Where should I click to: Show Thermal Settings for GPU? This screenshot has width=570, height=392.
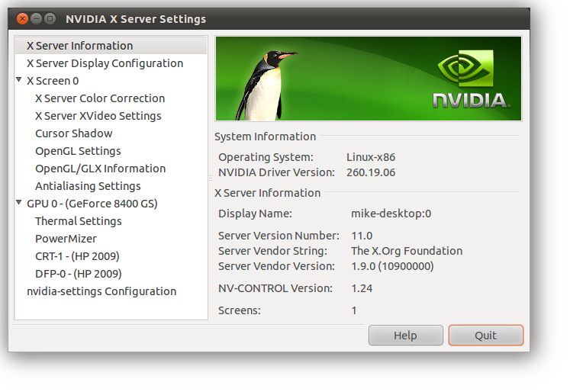pyautogui.click(x=78, y=221)
